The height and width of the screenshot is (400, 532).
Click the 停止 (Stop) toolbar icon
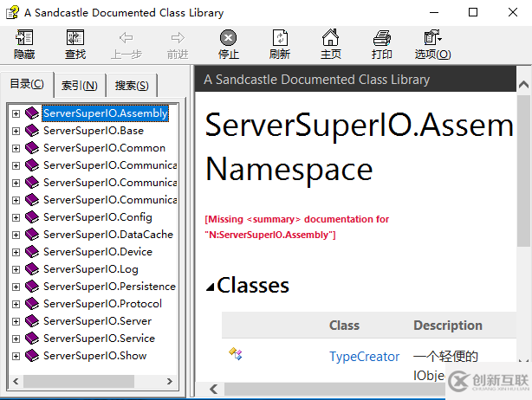[x=229, y=37]
